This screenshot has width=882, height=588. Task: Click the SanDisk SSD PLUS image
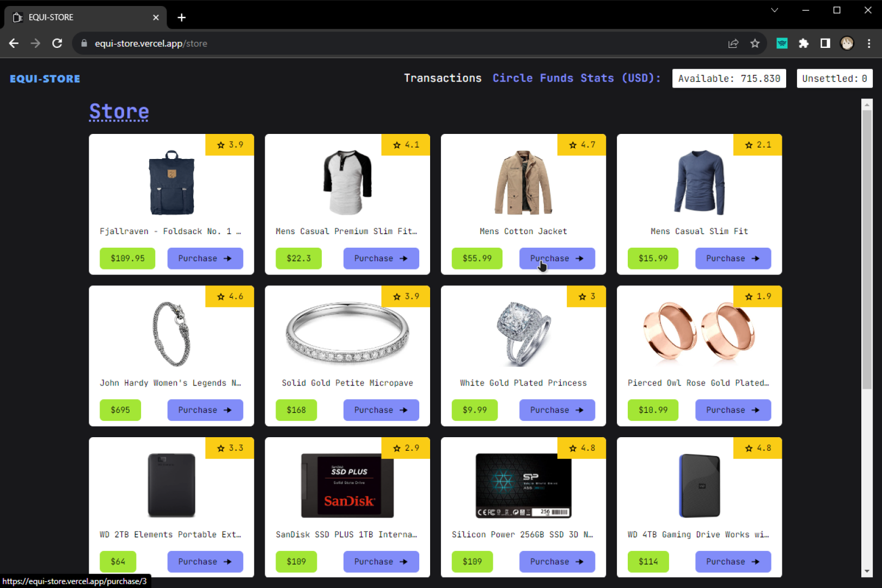tap(347, 486)
